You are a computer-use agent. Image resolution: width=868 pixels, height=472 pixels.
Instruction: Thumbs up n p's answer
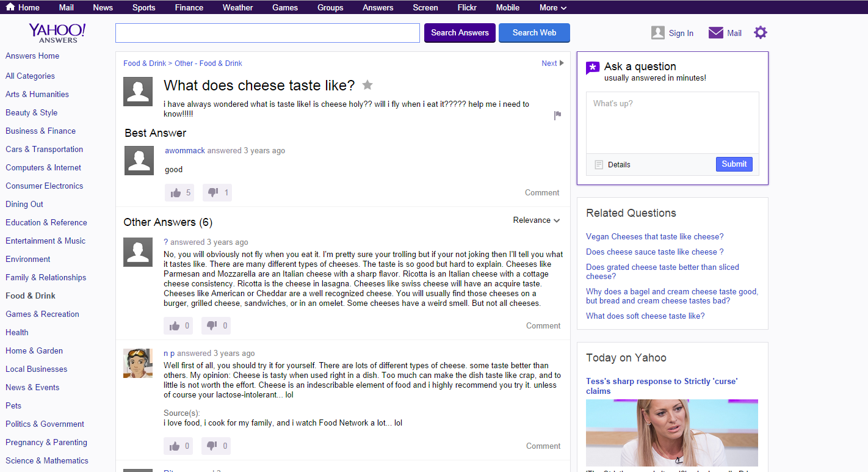175,446
